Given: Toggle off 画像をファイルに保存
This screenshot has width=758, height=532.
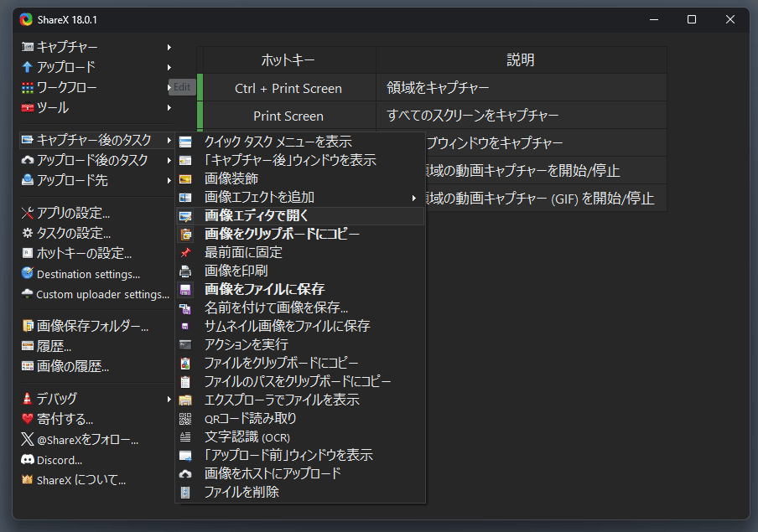Looking at the screenshot, I should [x=264, y=289].
